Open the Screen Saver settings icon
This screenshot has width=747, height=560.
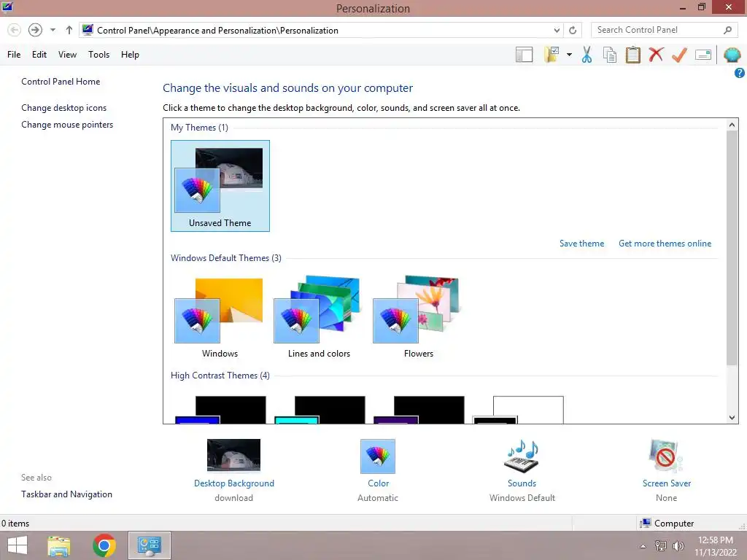pos(666,456)
